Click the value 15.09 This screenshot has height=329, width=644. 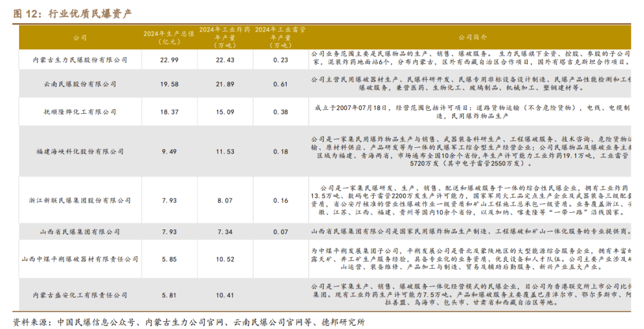click(225, 111)
